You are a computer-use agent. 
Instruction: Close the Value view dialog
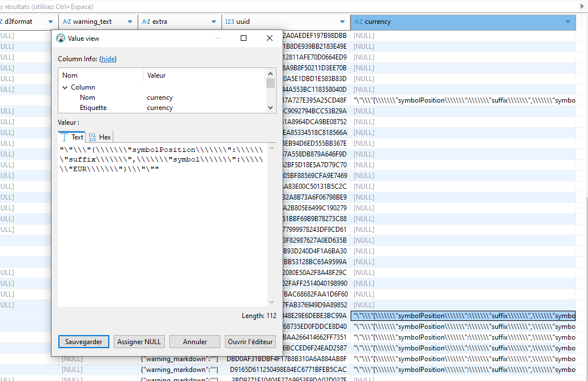270,38
